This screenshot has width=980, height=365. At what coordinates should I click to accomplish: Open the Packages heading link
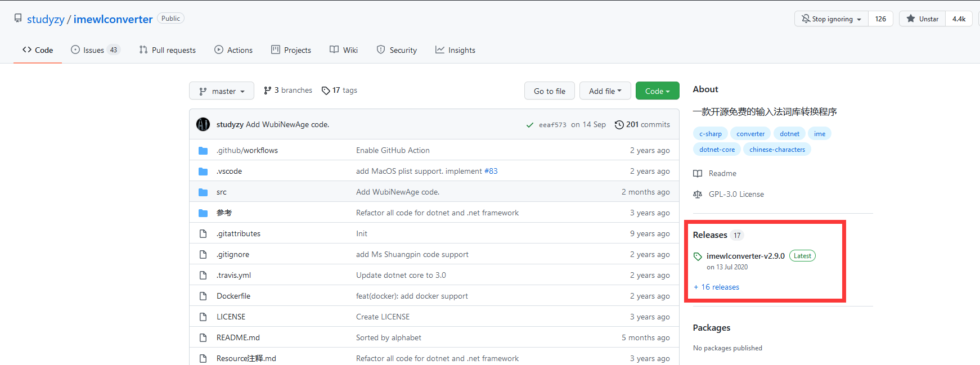point(712,328)
